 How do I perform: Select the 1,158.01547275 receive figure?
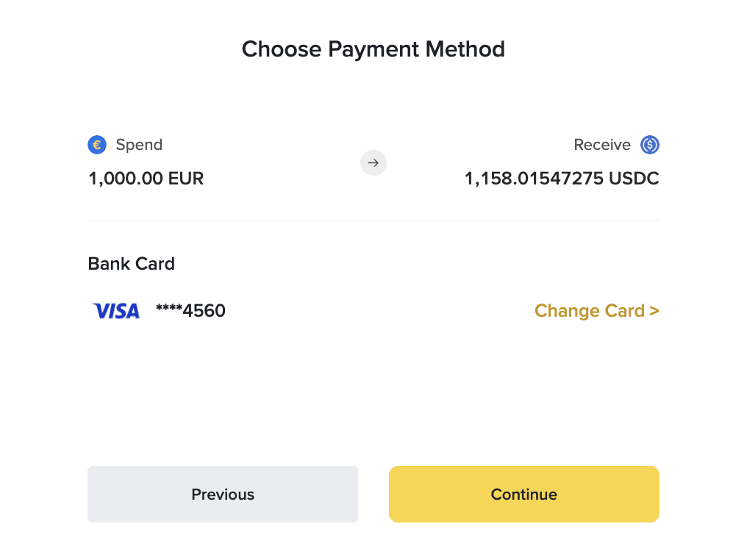pyautogui.click(x=534, y=179)
